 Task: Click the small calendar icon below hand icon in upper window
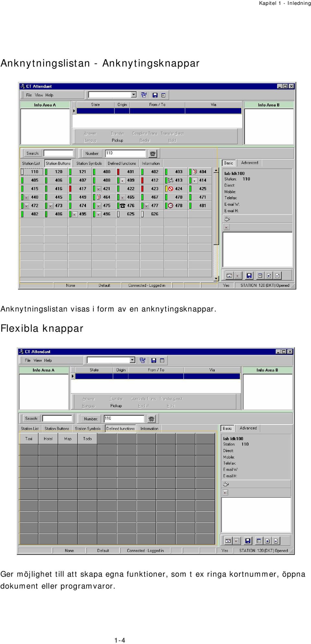pos(227,227)
